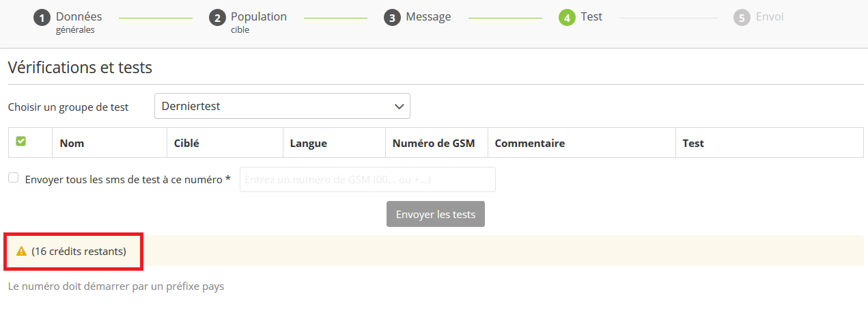Click the dropdown chevron next to Derniertest
The height and width of the screenshot is (309, 868).
400,107
